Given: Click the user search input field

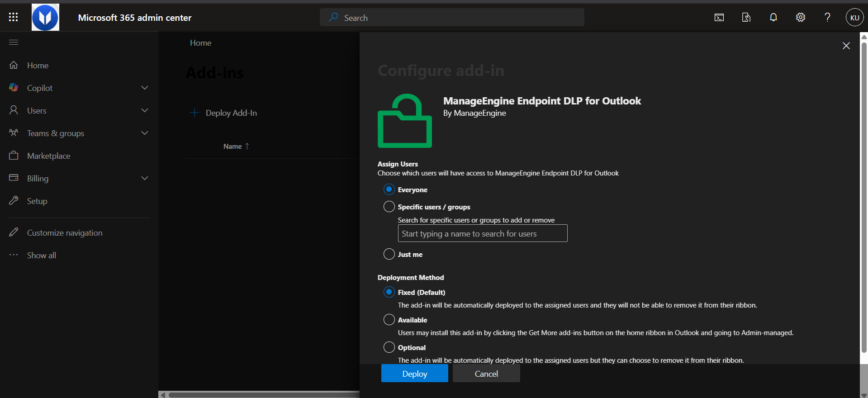Looking at the screenshot, I should (x=483, y=233).
